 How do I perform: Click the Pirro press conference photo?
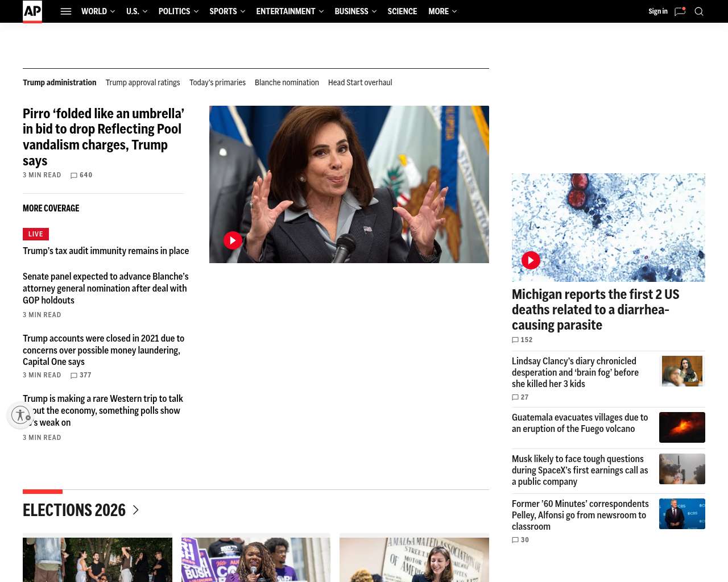tap(349, 184)
